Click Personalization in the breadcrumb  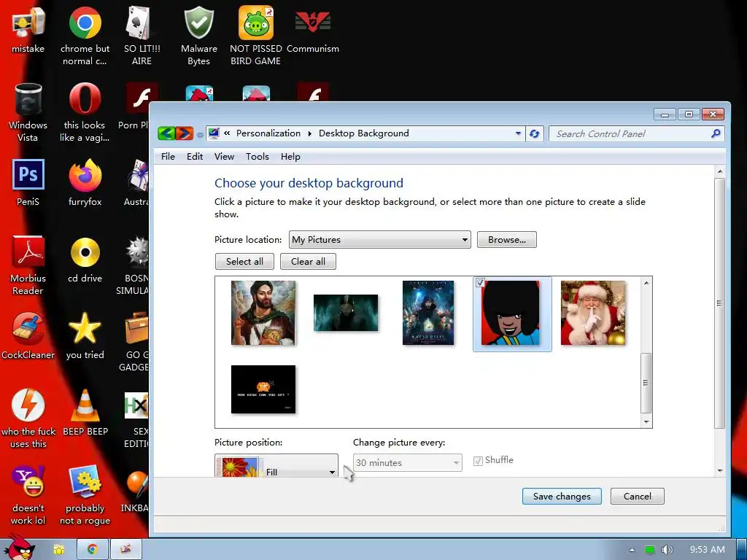268,133
